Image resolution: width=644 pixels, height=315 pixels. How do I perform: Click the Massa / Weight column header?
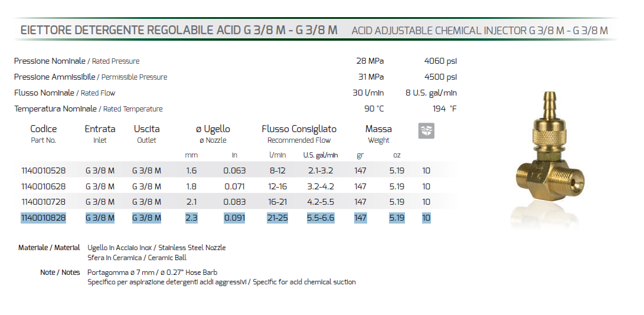(x=378, y=134)
